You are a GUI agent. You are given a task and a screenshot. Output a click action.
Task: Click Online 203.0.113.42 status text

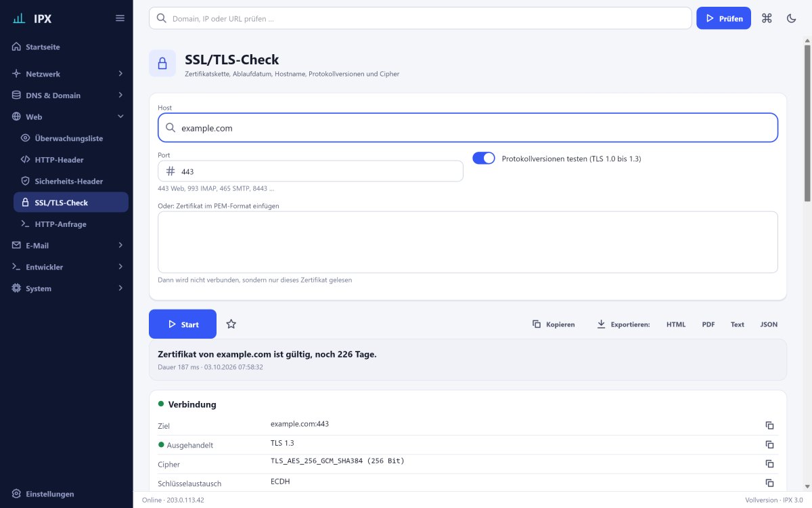point(173,500)
